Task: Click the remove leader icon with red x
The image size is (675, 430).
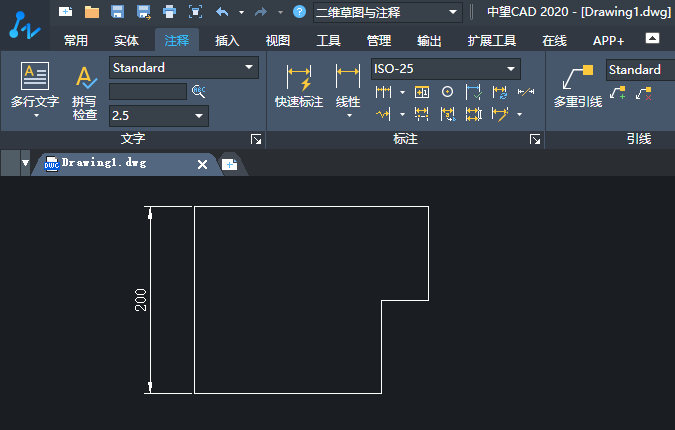Action: pyautogui.click(x=644, y=93)
